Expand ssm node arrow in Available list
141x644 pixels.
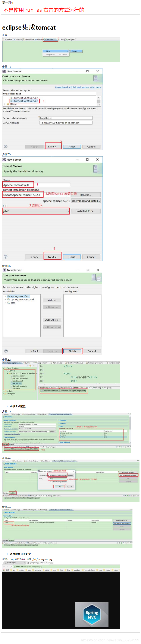(x=5, y=303)
